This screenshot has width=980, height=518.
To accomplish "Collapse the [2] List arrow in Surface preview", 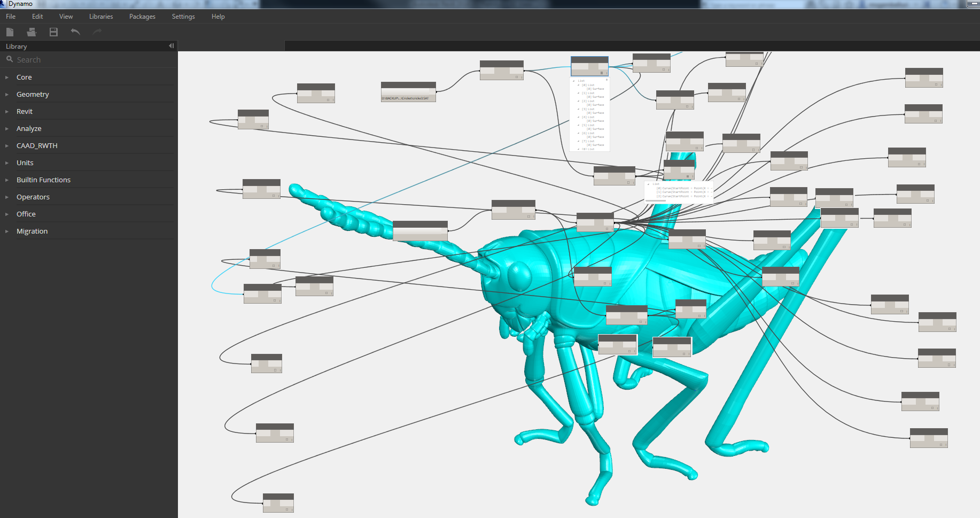I will tap(579, 101).
